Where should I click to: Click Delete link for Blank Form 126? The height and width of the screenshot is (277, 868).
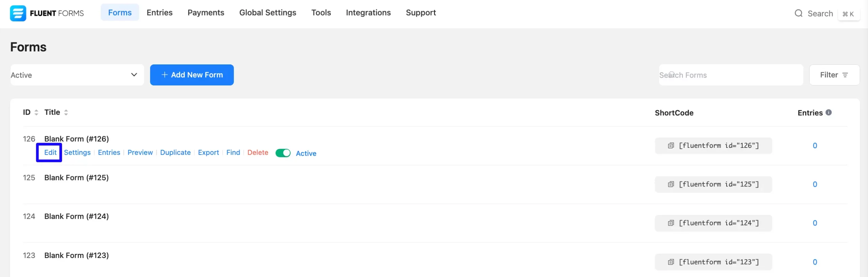point(258,153)
